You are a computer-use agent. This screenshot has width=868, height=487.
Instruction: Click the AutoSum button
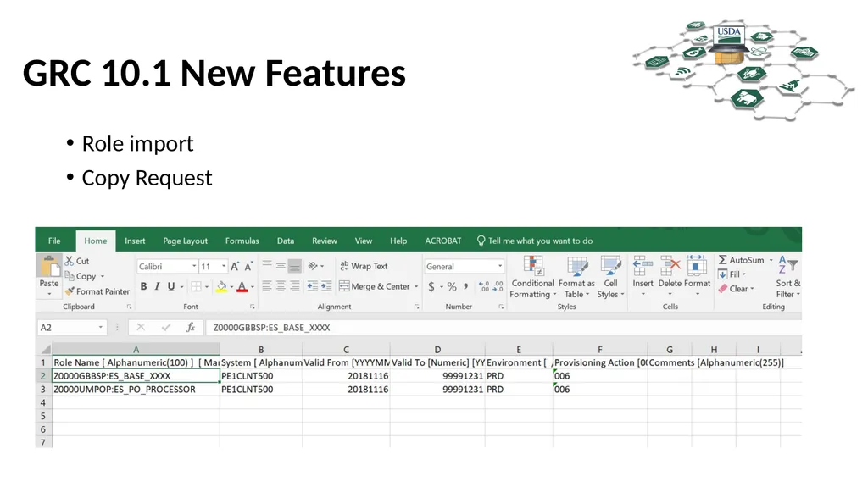pyautogui.click(x=742, y=260)
